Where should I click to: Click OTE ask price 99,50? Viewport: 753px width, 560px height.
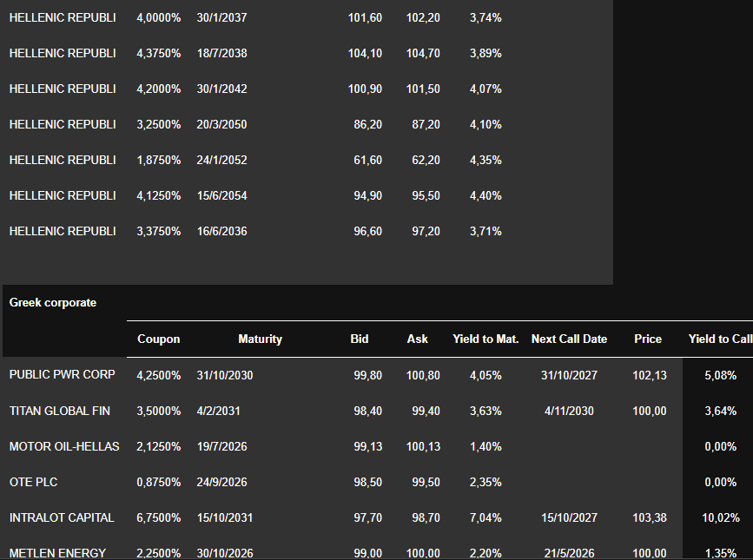(x=426, y=482)
